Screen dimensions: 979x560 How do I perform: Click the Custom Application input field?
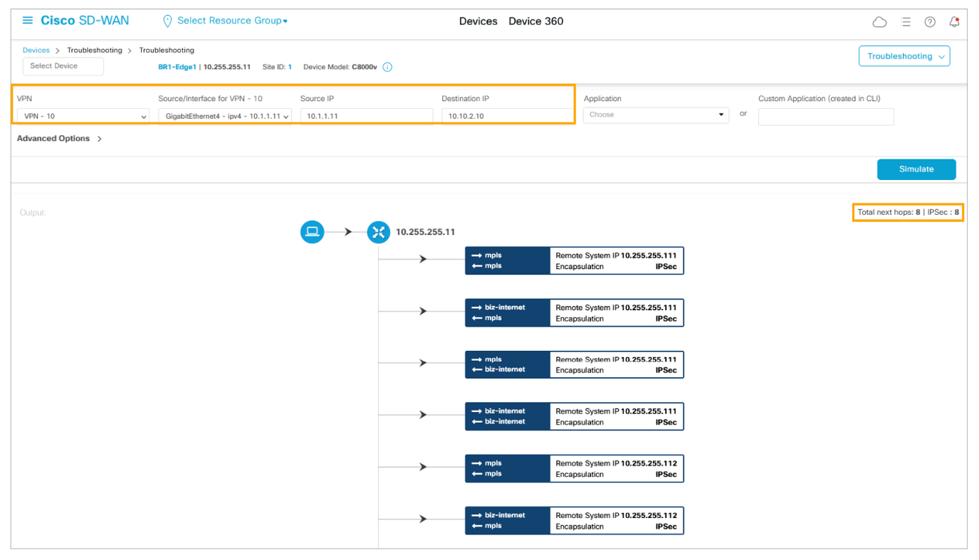point(825,117)
